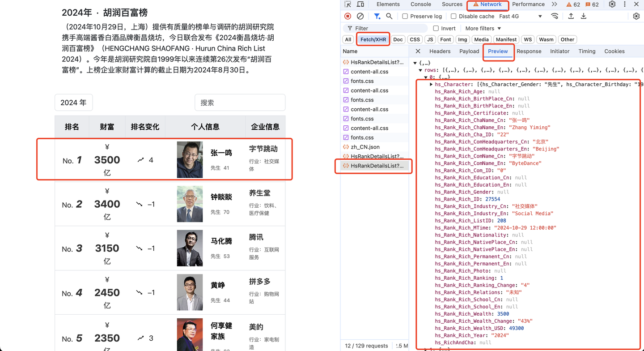Enable the Disable cache checkbox
This screenshot has width=644, height=351.
453,16
